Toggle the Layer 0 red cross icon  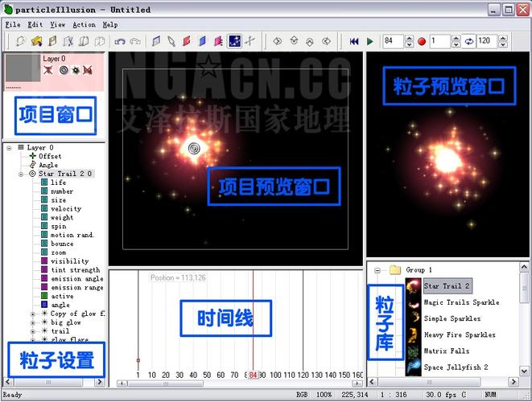[x=47, y=70]
